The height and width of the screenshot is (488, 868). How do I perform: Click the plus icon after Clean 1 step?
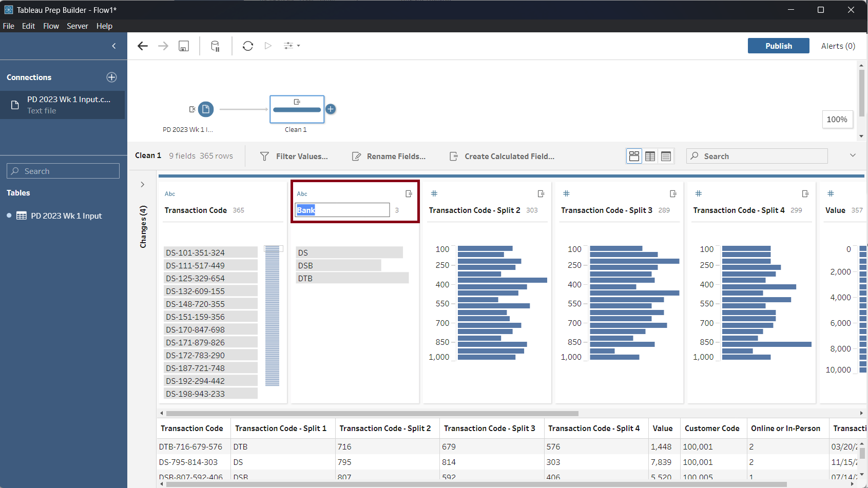pos(331,109)
